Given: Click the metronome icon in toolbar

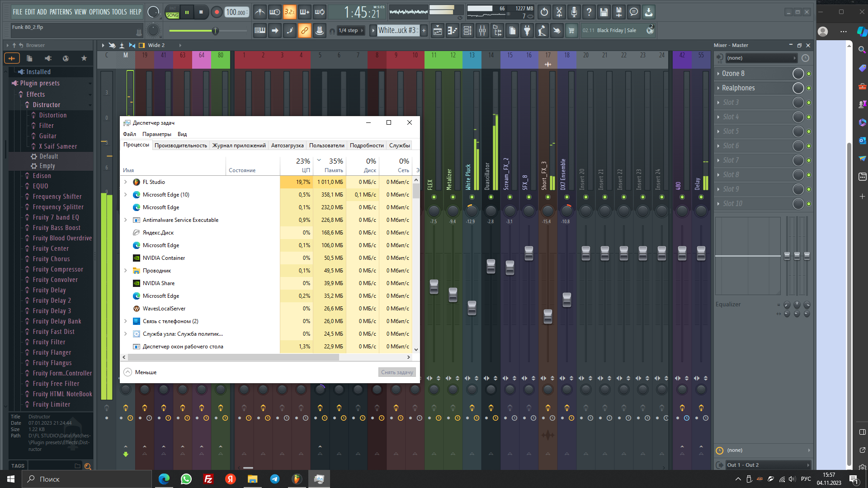Looking at the screenshot, I should point(259,12).
